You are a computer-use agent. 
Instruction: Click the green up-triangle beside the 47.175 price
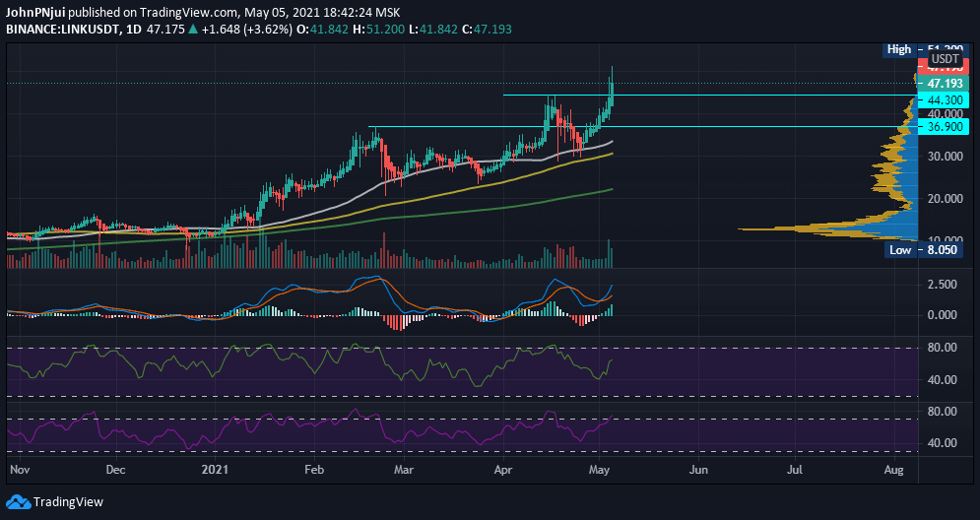[x=194, y=29]
